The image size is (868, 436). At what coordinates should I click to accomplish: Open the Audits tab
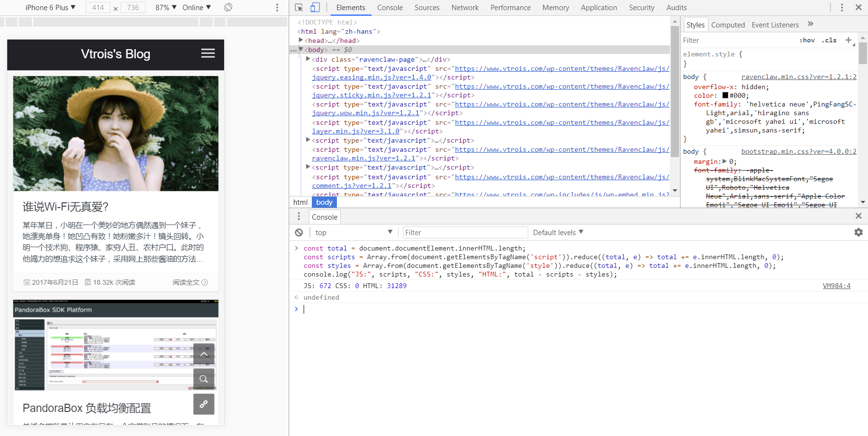pos(677,8)
